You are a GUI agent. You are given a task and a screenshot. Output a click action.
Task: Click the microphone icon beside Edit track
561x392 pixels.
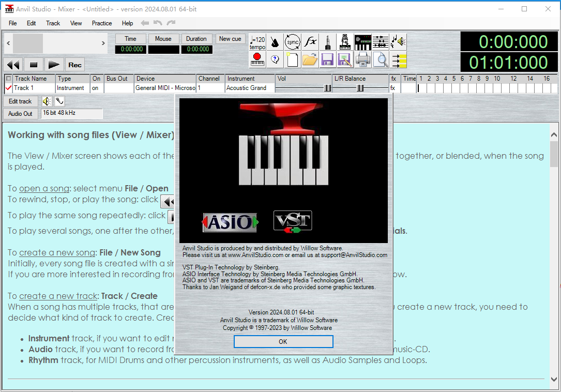(59, 101)
